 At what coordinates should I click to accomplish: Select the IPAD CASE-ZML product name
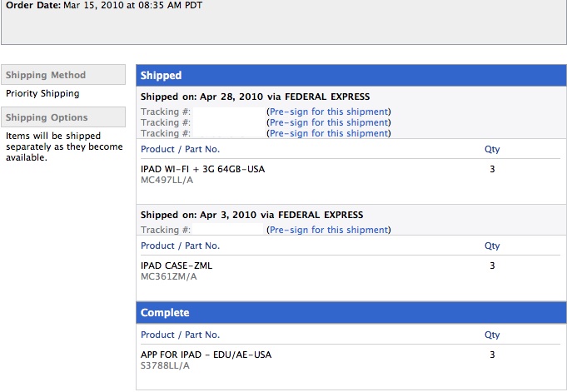pos(177,265)
